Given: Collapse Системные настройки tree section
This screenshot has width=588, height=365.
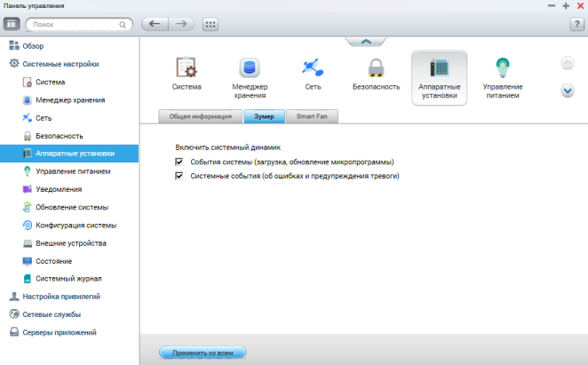Looking at the screenshot, I should coord(60,64).
